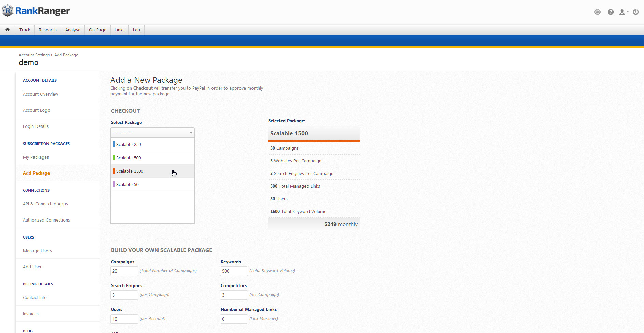Click the power icon to log out
Screen dimensions: 644x333
coord(635,12)
